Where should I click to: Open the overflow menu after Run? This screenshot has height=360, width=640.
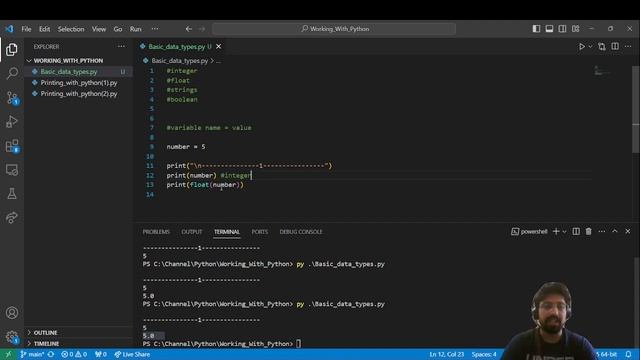(155, 29)
